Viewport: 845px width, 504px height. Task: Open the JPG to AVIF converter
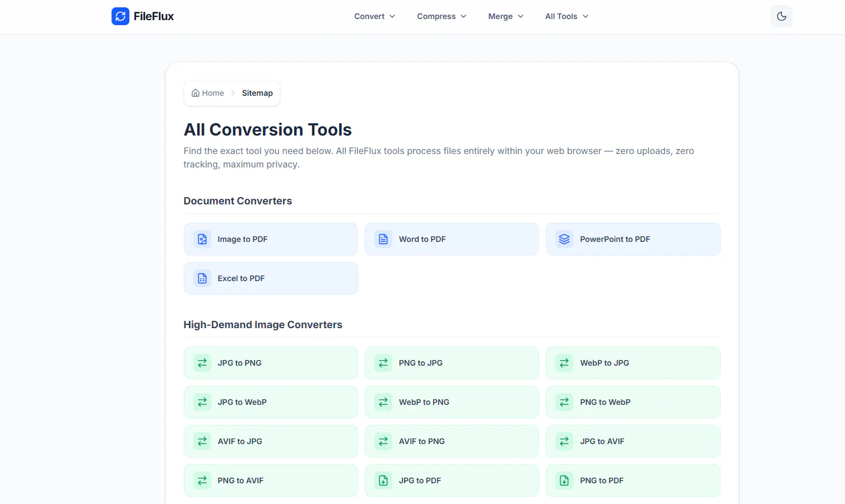633,441
